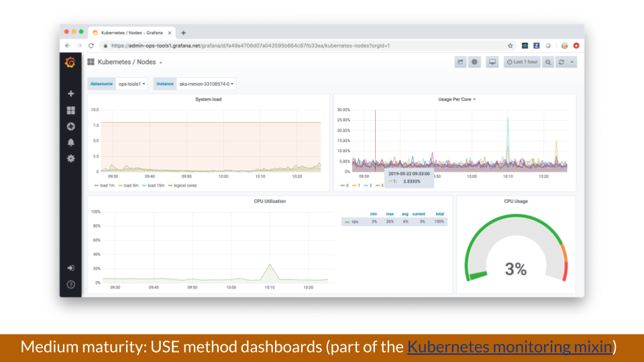Bookmark page with the star icon

pyautogui.click(x=510, y=46)
